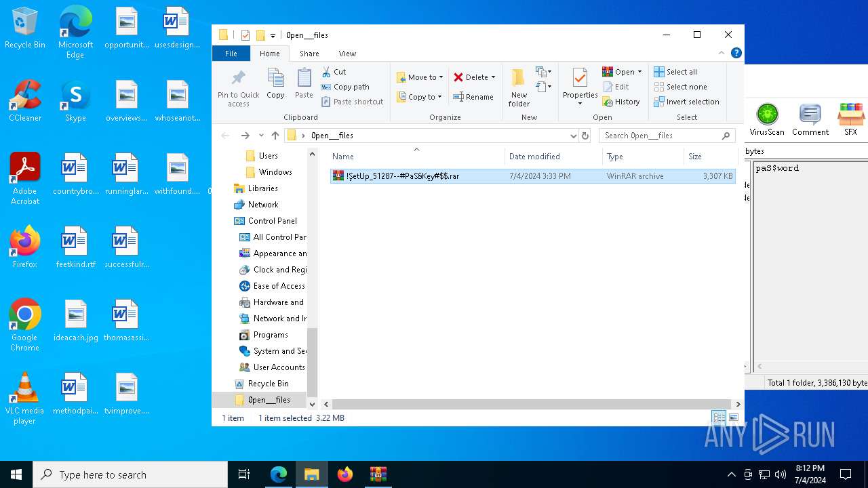Sort by the Type column header

click(643, 156)
